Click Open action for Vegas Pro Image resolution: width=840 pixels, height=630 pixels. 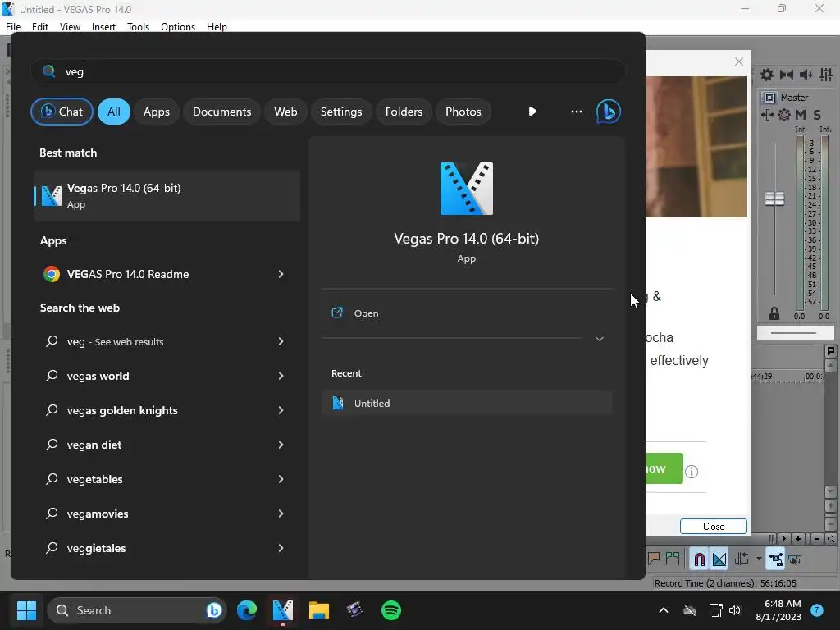click(467, 313)
